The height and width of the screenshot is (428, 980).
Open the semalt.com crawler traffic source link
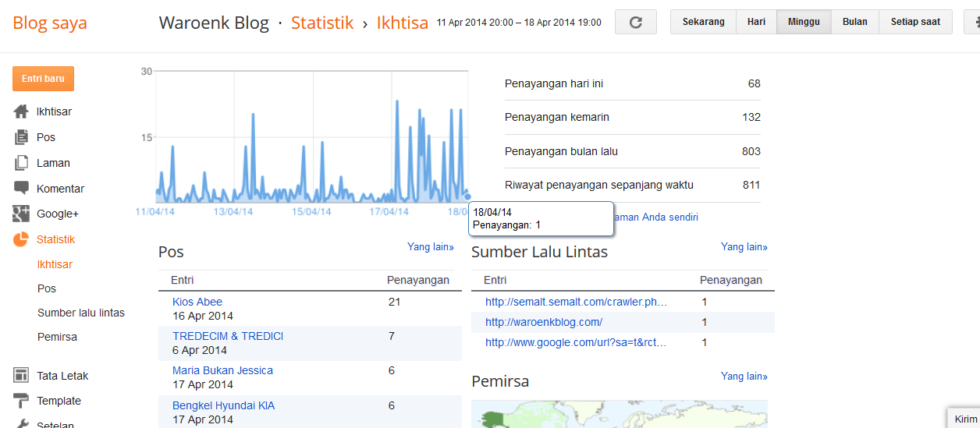[577, 302]
